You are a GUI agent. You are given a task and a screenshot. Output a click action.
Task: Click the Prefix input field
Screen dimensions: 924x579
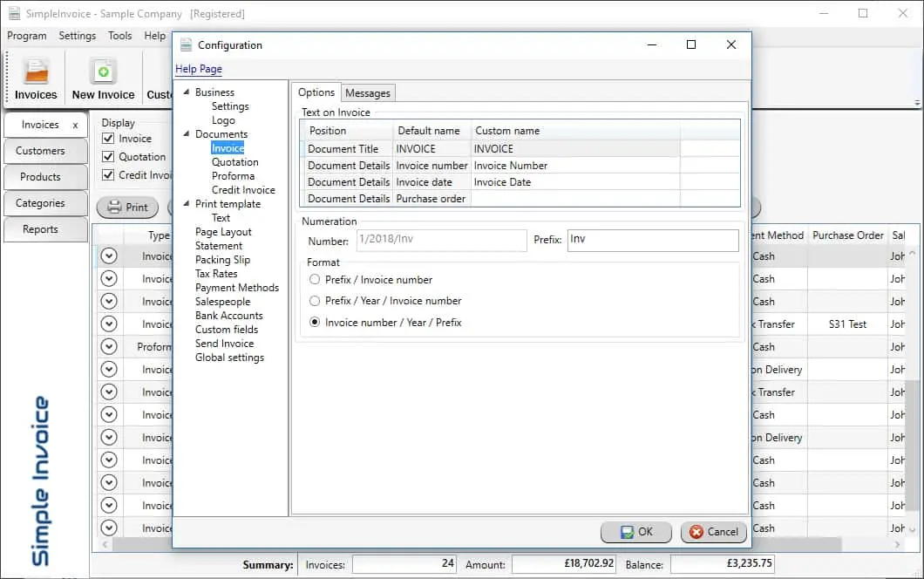point(653,240)
